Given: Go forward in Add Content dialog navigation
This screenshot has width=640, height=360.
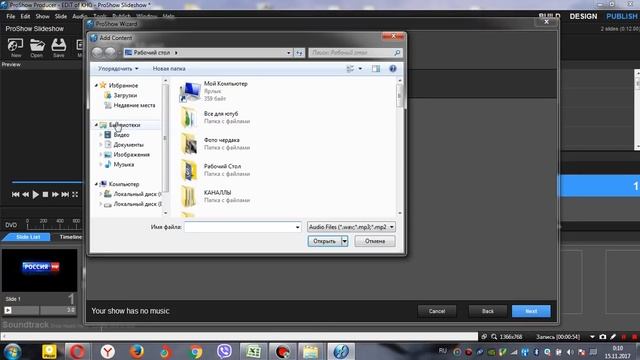Looking at the screenshot, I should [110, 53].
